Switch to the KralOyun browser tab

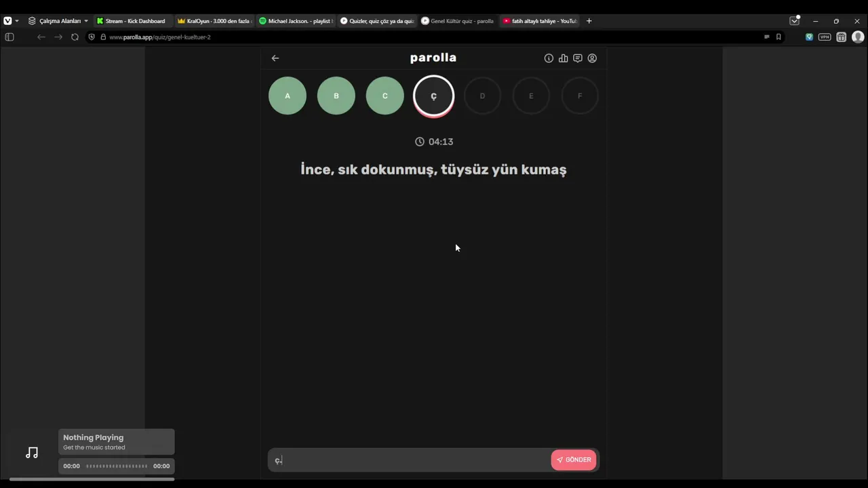[x=214, y=21]
